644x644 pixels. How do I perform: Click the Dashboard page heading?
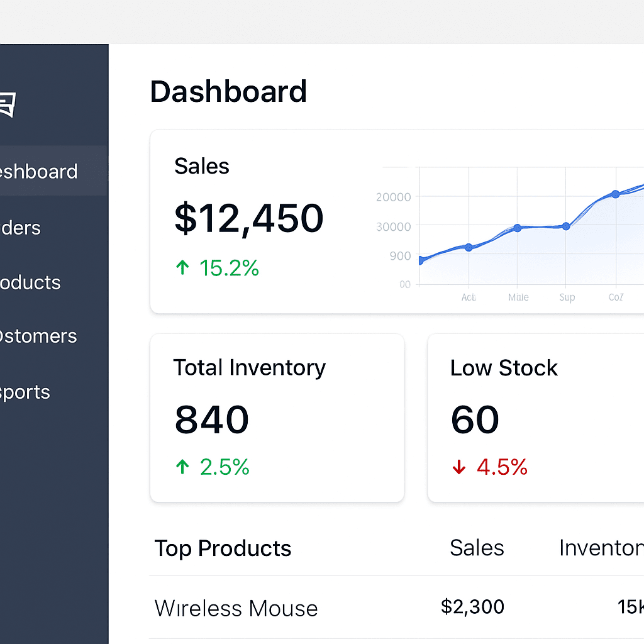228,92
